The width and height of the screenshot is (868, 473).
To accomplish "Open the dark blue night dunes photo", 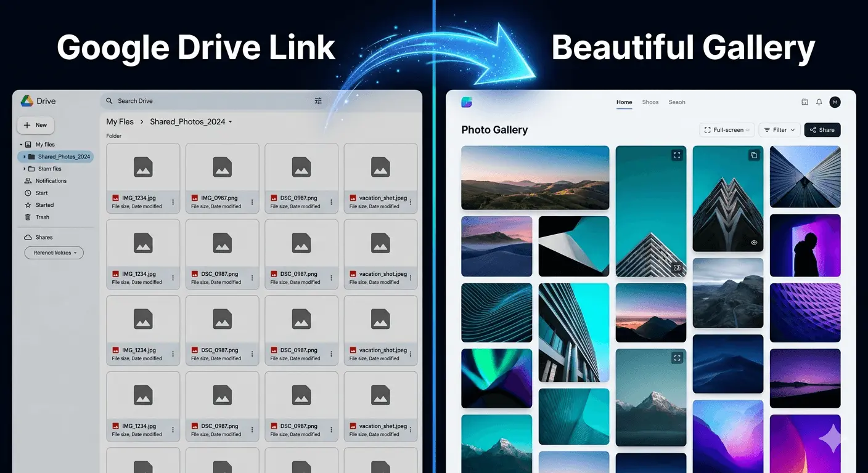I will click(728, 364).
